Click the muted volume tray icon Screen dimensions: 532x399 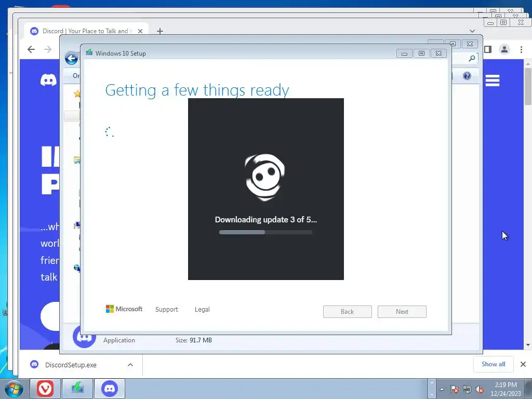480,389
